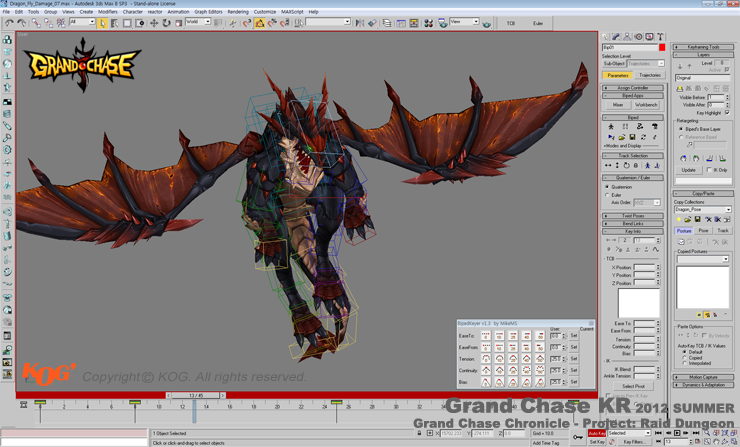Screen dimensions: 740x447
Task: Click the Select Pivot button
Action: coord(633,386)
